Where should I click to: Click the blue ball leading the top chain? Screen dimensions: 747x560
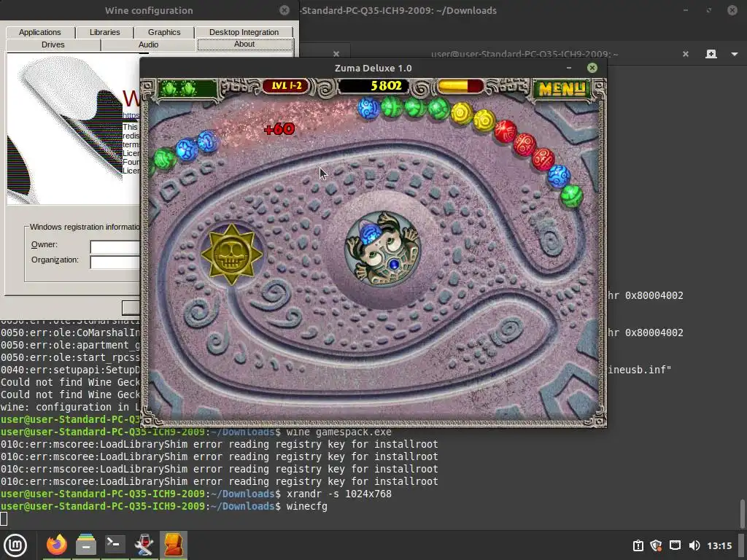click(x=368, y=108)
